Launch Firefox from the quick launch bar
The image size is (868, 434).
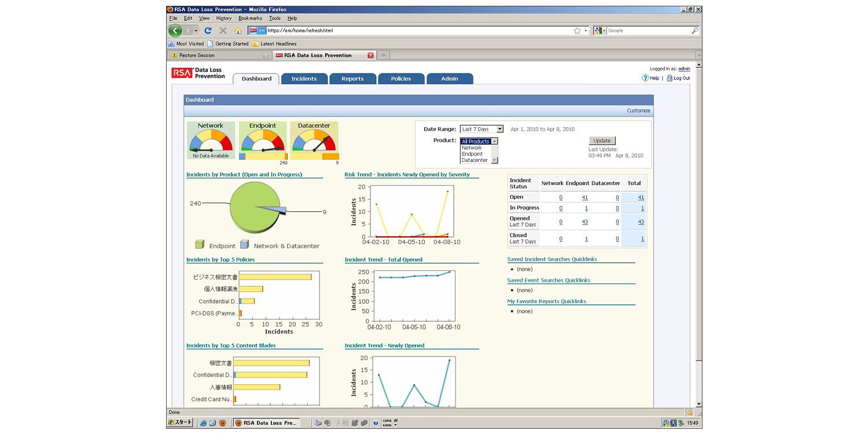pos(222,423)
